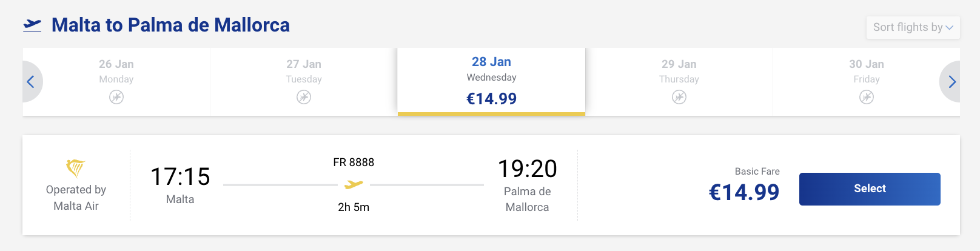Click the no-flights icon under 27 Jan
Image resolution: width=980 pixels, height=251 pixels.
click(x=304, y=97)
